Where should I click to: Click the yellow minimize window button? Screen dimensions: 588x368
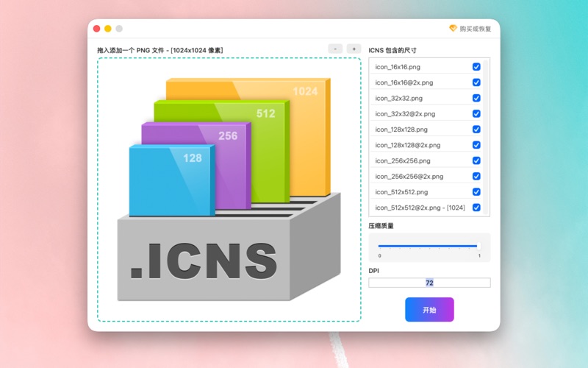pos(107,29)
